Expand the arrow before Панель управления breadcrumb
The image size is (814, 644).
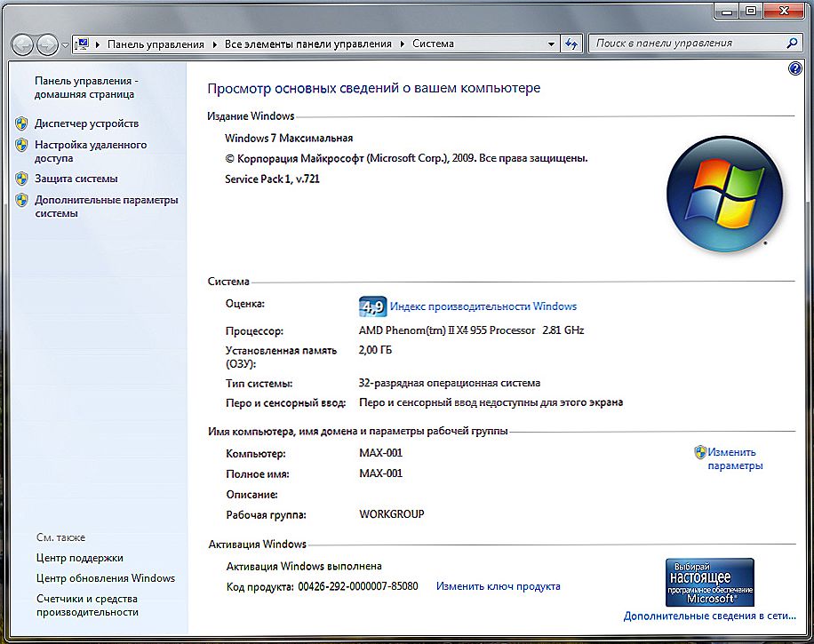(98, 44)
